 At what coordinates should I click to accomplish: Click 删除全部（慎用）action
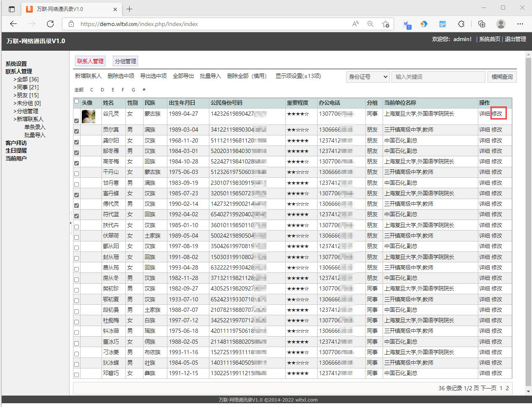coord(247,76)
